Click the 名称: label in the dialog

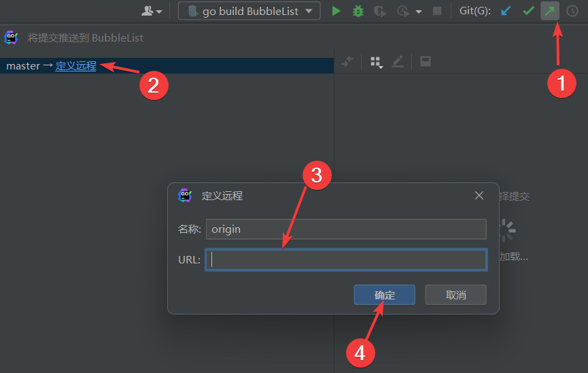click(x=190, y=229)
